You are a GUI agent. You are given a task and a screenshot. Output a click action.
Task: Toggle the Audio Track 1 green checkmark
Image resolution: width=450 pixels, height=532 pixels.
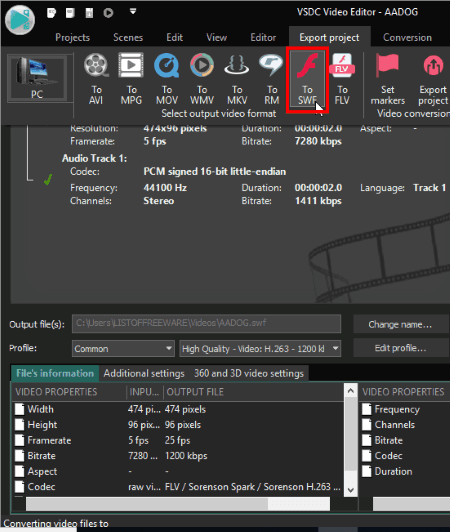[48, 179]
